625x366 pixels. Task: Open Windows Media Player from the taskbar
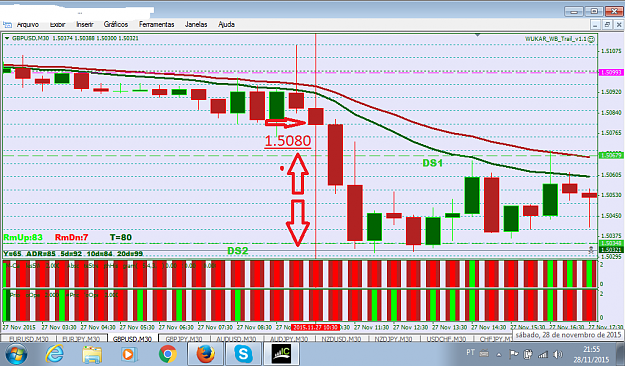(129, 354)
